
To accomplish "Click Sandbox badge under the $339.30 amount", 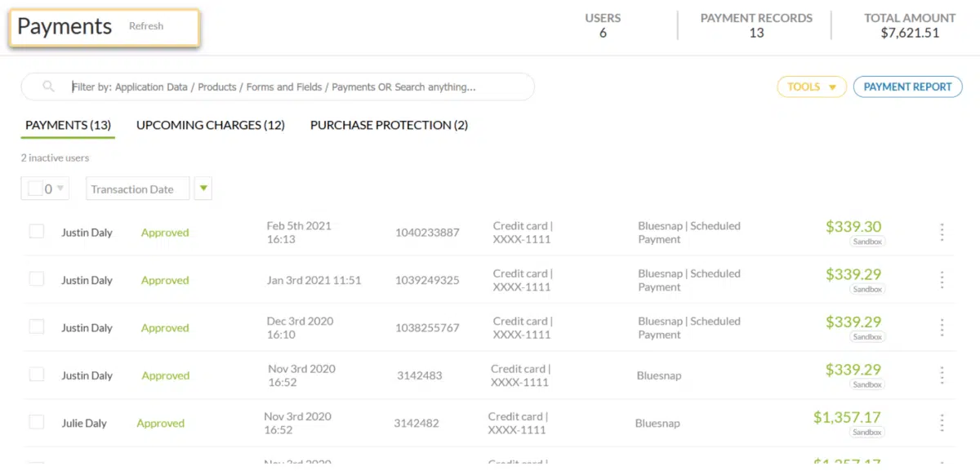I will pyautogui.click(x=867, y=242).
